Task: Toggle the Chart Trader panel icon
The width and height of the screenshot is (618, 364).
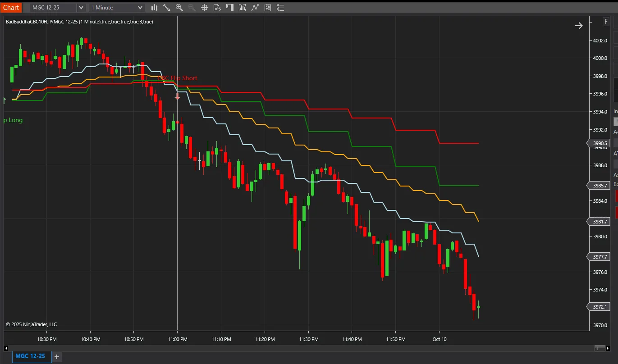Action: [230, 7]
